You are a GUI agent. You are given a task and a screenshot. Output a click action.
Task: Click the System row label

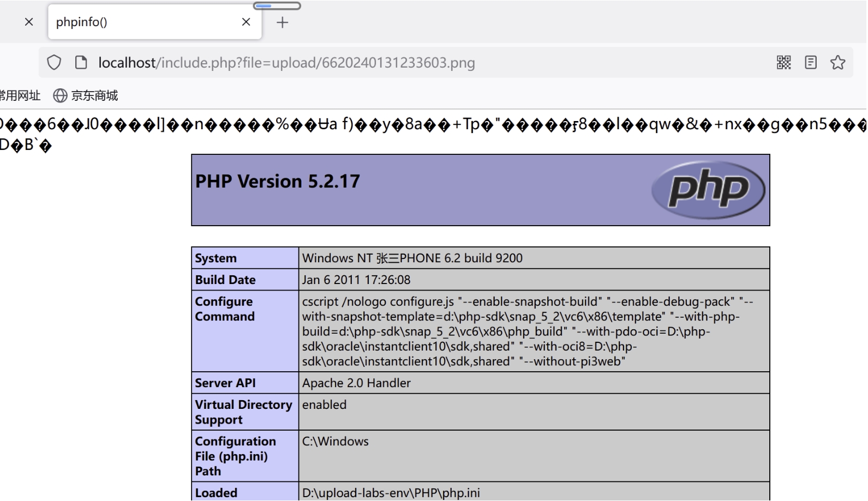[x=216, y=258]
